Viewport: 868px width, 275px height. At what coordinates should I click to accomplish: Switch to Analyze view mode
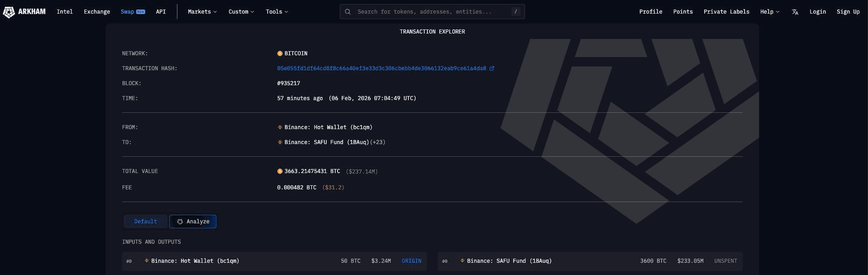point(193,222)
